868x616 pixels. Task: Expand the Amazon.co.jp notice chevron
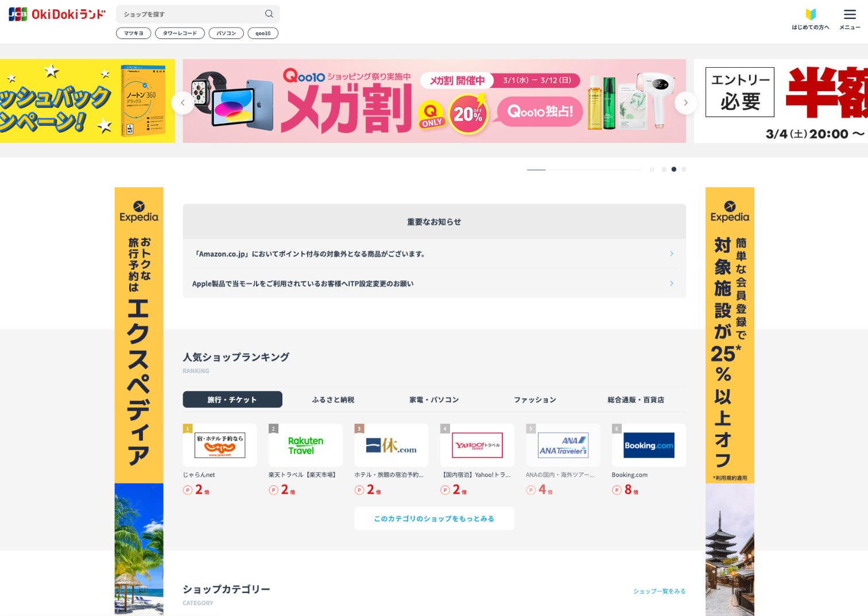(x=671, y=254)
